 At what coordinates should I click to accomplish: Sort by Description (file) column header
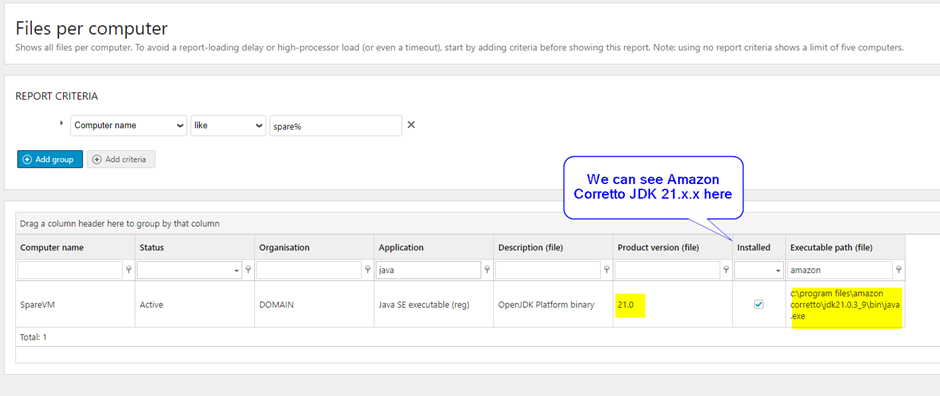(x=553, y=247)
